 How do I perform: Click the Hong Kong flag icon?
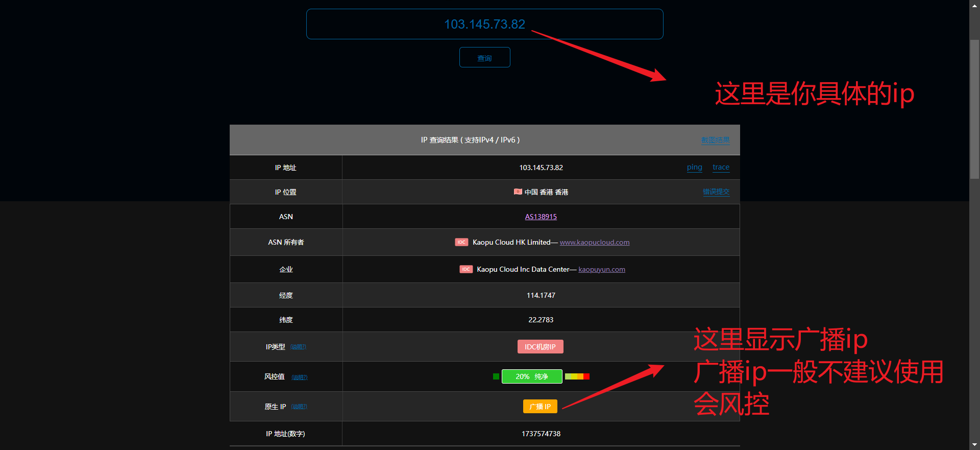518,192
